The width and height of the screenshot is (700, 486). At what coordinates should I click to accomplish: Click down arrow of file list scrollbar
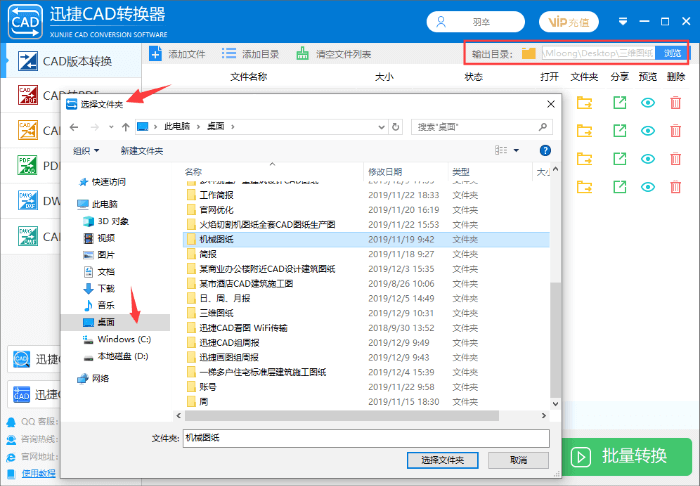[x=555, y=403]
